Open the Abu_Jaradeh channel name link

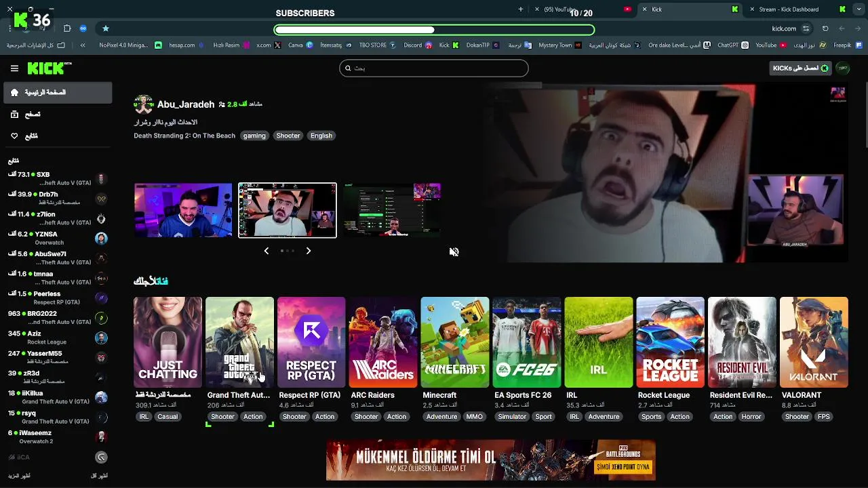click(186, 104)
